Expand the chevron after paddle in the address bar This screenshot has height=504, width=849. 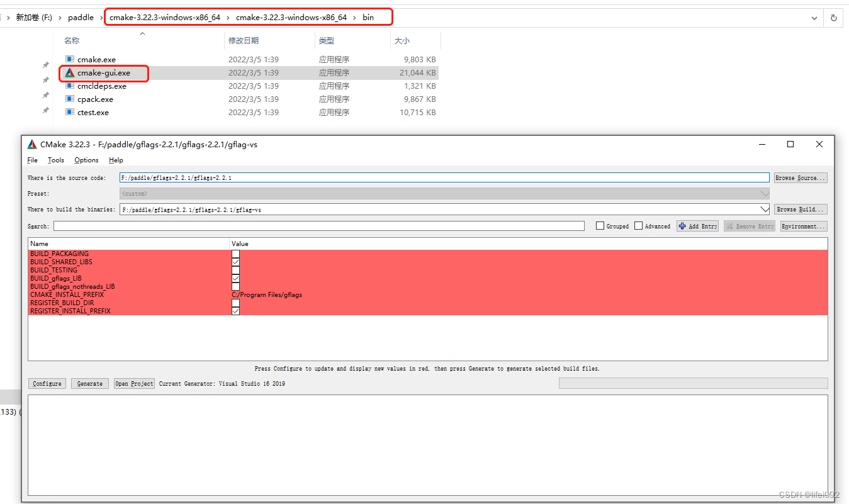pos(101,18)
